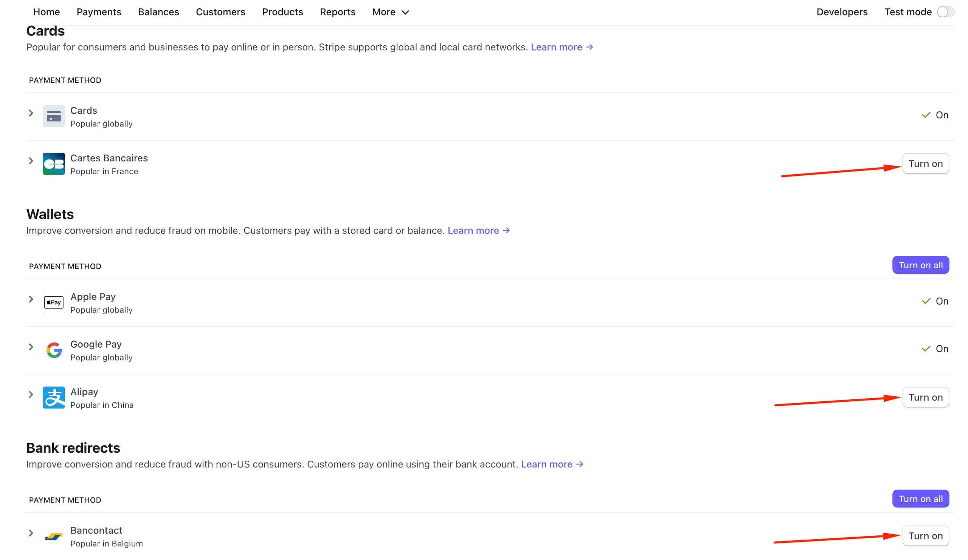Open the Payments menu item
The width and height of the screenshot is (968, 560).
pyautogui.click(x=99, y=12)
